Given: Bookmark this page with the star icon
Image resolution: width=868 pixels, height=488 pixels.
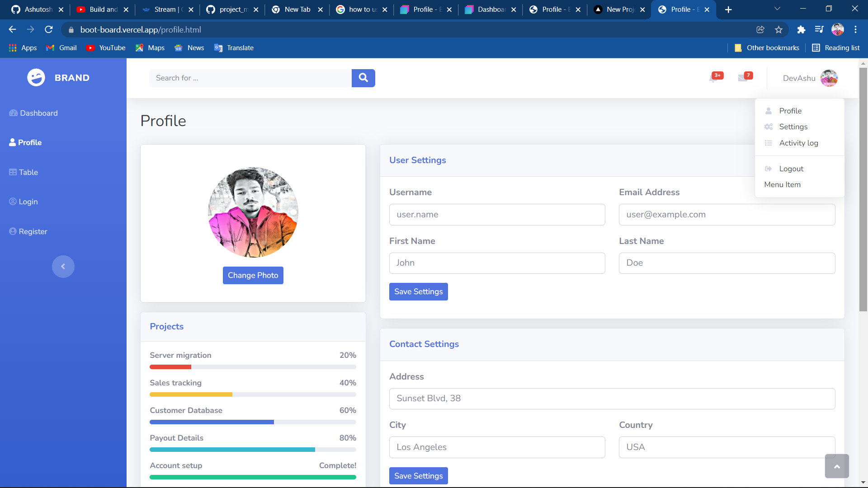Looking at the screenshot, I should (778, 30).
